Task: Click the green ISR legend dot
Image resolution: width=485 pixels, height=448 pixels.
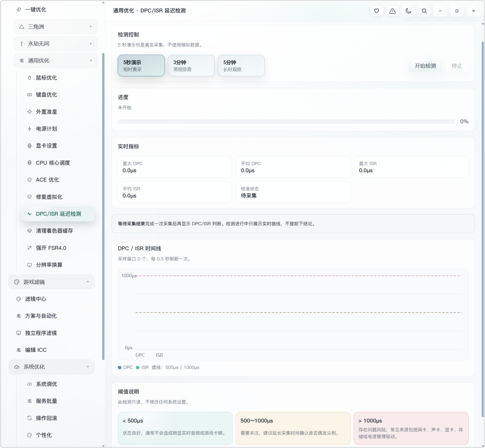Action: pos(138,368)
